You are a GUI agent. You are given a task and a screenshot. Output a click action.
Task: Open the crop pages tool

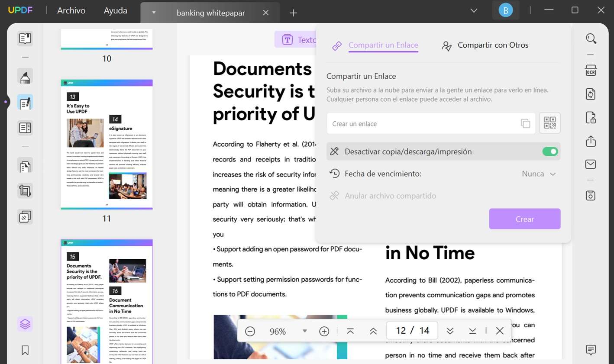point(25,191)
